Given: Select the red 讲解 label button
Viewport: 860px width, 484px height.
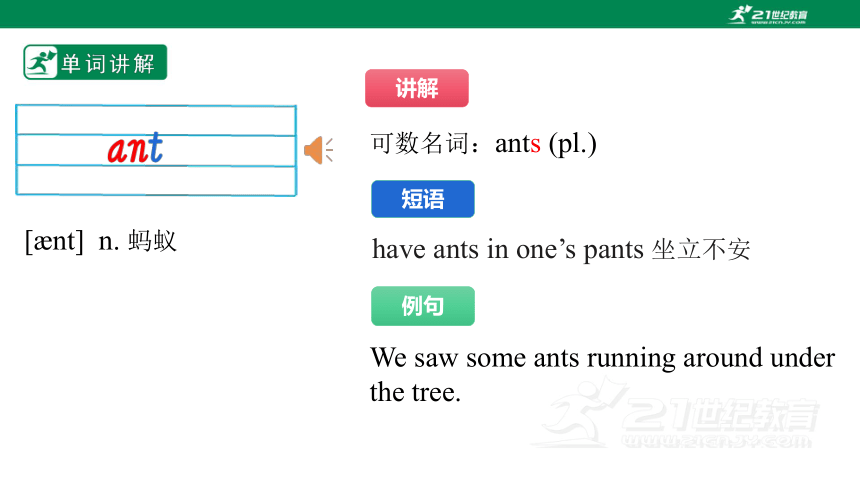Looking at the screenshot, I should click(x=417, y=88).
